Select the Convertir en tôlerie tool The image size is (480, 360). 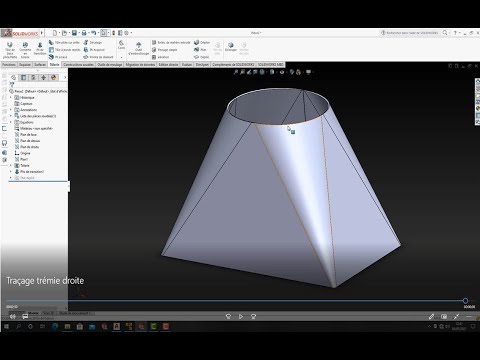25,50
